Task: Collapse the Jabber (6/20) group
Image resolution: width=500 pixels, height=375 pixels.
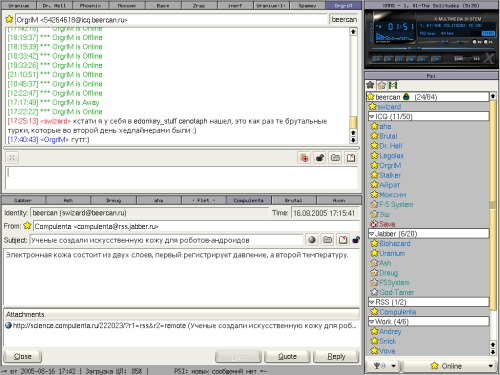Action: tap(428, 234)
